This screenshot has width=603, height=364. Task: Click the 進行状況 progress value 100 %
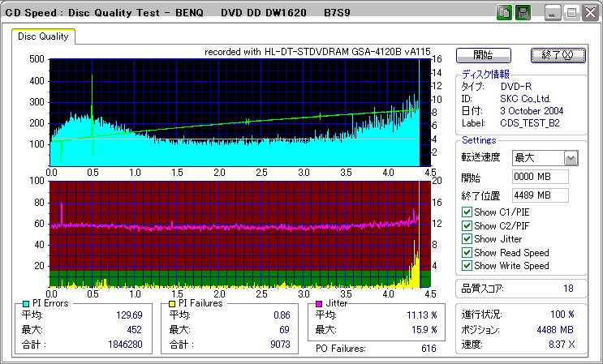coord(562,315)
